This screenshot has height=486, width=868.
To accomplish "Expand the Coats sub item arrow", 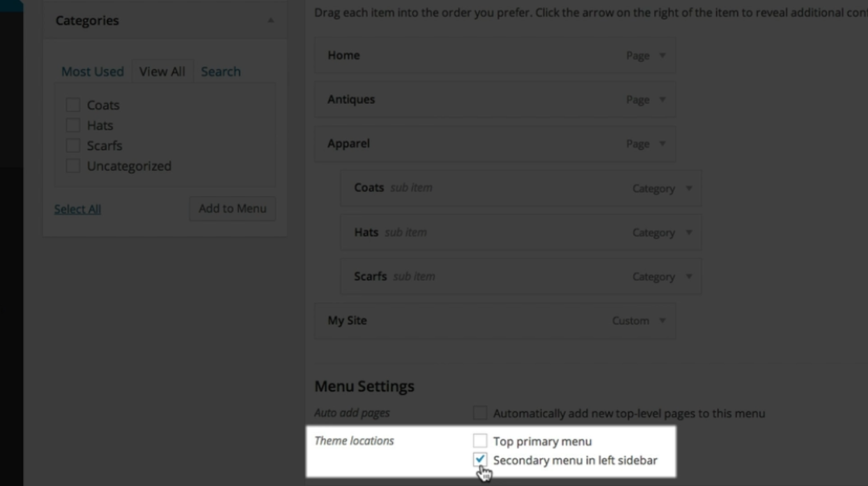I will pyautogui.click(x=689, y=188).
